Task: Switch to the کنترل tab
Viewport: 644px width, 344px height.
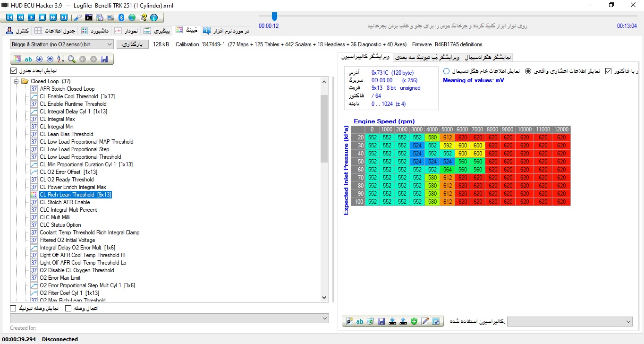Action: coord(18,31)
